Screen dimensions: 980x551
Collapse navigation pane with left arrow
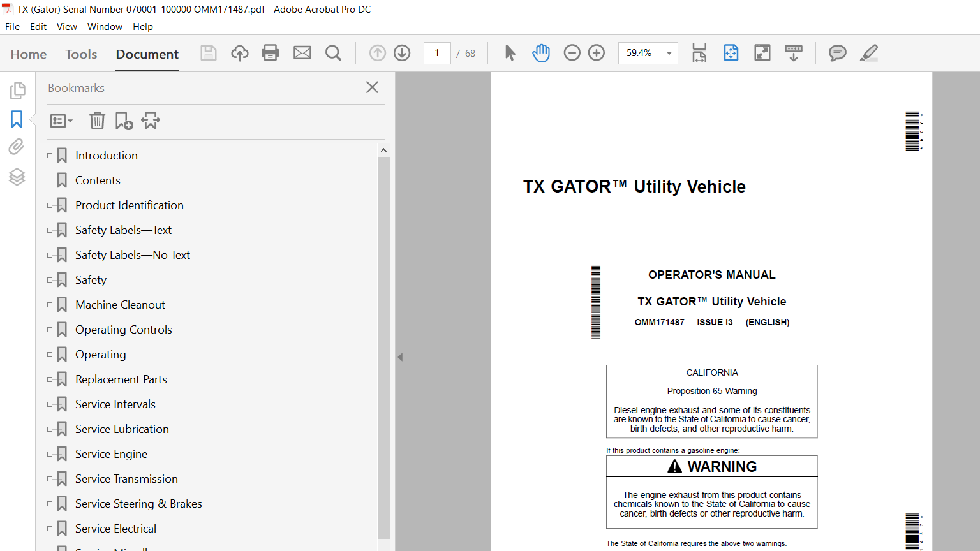pyautogui.click(x=400, y=357)
